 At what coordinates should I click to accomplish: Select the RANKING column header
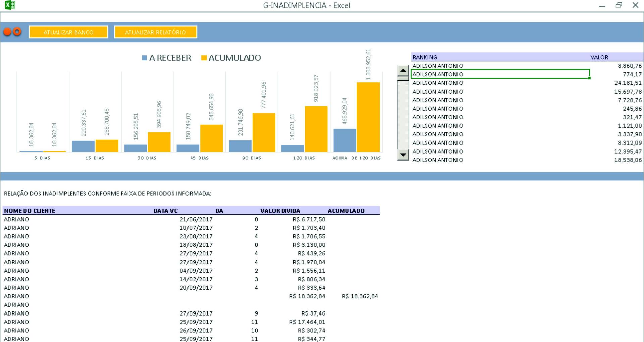tap(425, 57)
